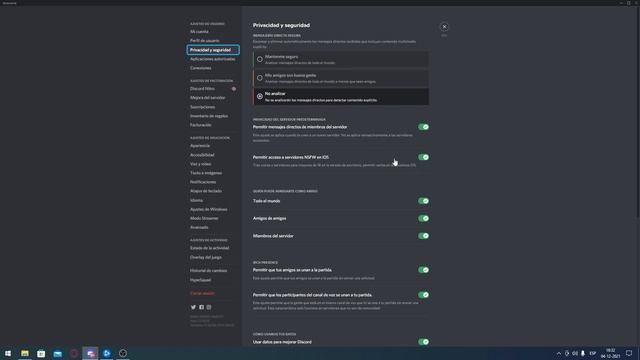Open Mail app from the taskbar

[x=58, y=353]
